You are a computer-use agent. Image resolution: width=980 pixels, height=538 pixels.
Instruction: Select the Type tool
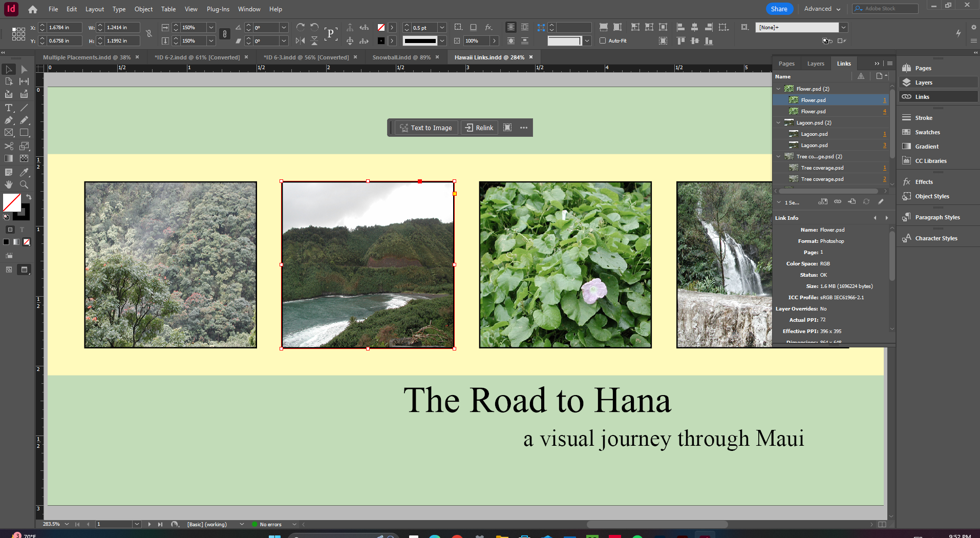(x=9, y=108)
